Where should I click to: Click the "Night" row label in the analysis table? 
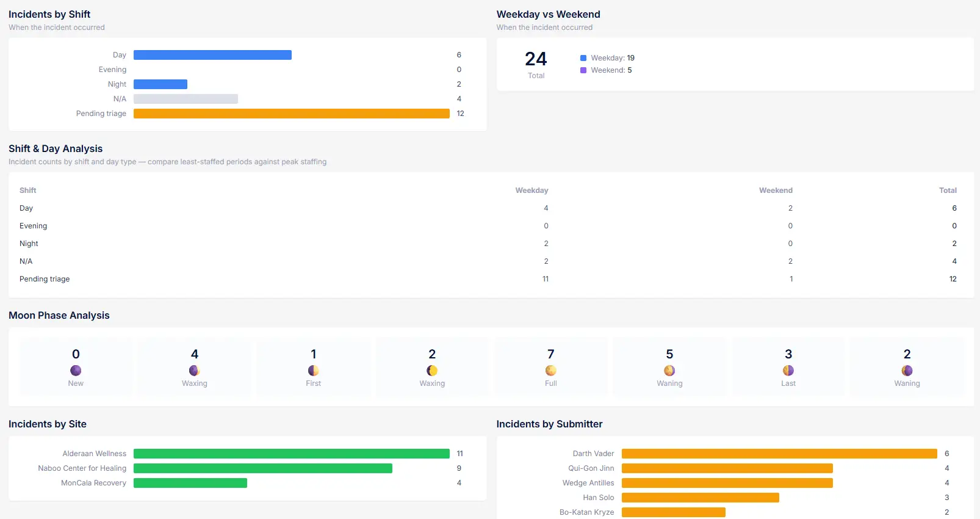[29, 244]
